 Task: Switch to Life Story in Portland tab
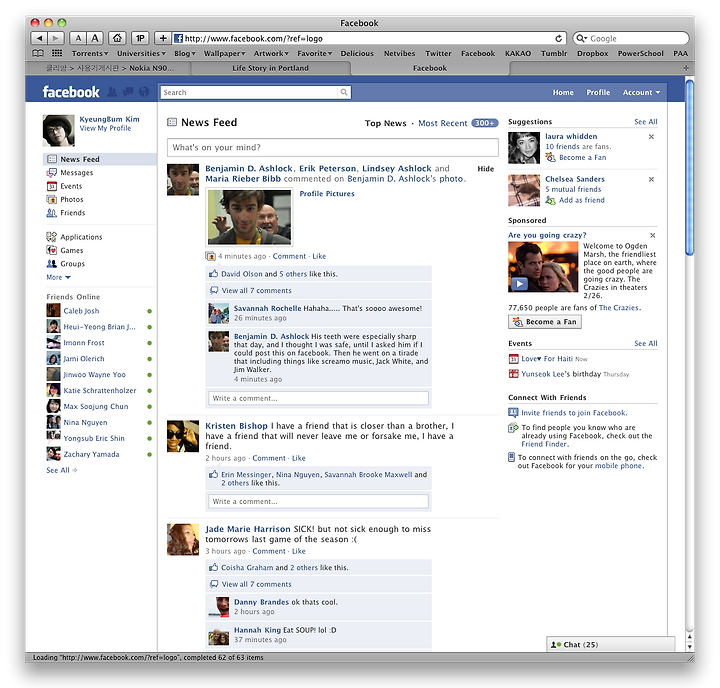pos(270,68)
